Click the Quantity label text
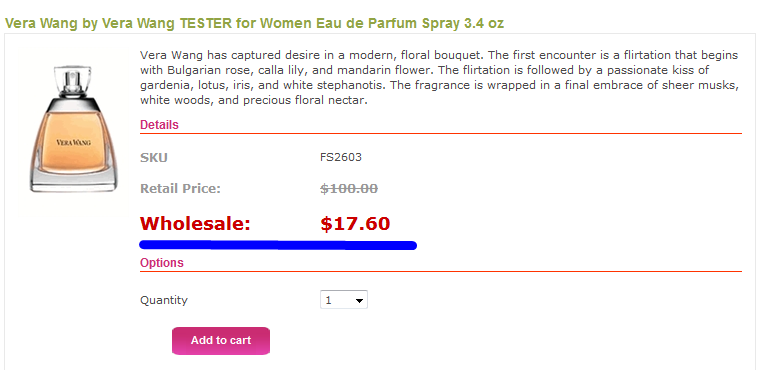 (x=164, y=300)
